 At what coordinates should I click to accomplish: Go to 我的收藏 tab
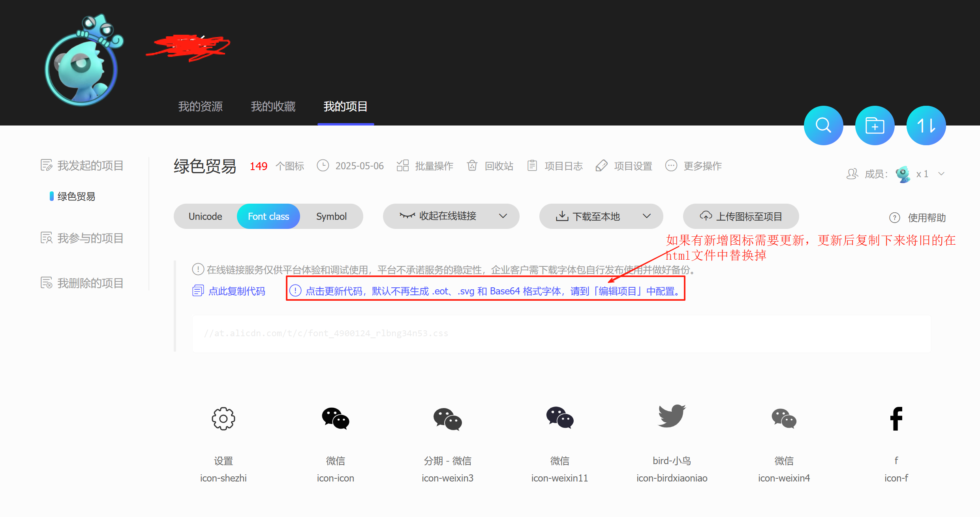click(273, 107)
